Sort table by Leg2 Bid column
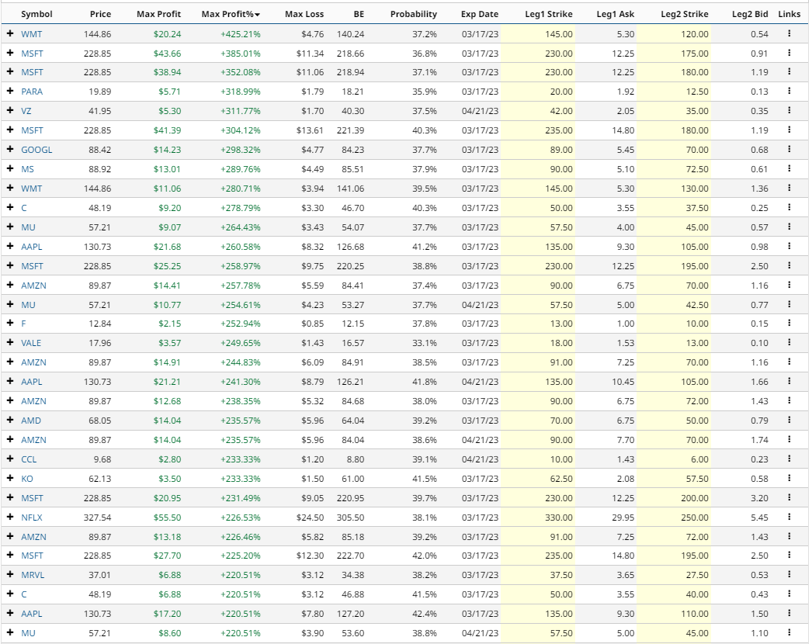 [750, 14]
